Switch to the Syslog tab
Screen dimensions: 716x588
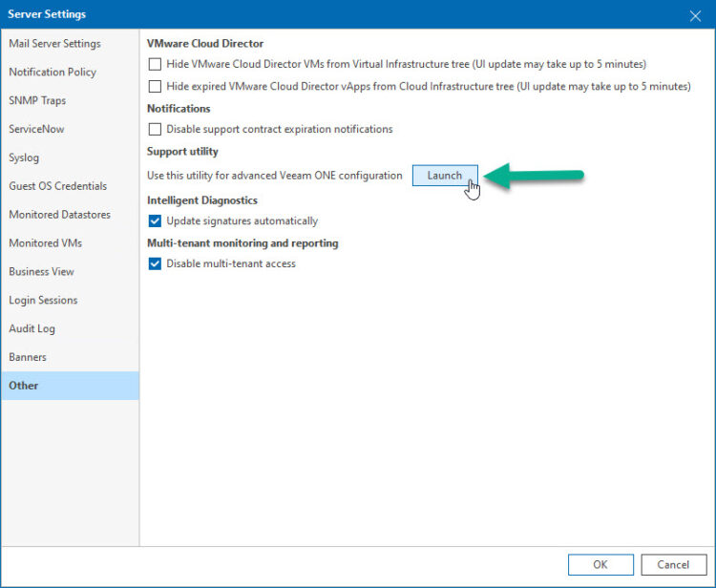click(x=24, y=157)
